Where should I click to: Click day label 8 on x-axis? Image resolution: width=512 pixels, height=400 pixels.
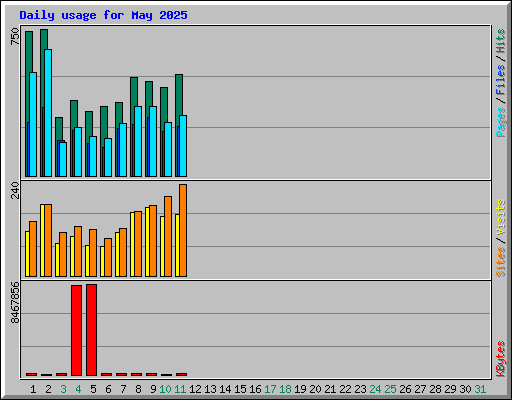(138, 389)
